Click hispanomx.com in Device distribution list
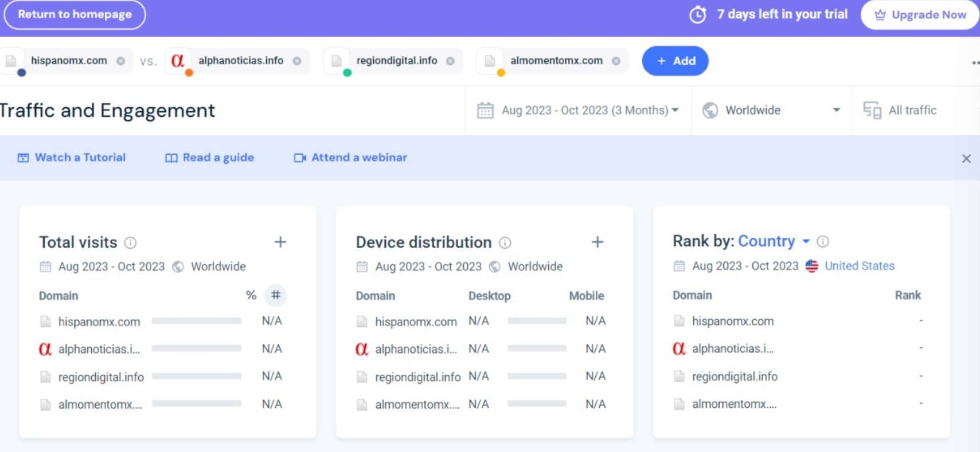 coord(416,322)
